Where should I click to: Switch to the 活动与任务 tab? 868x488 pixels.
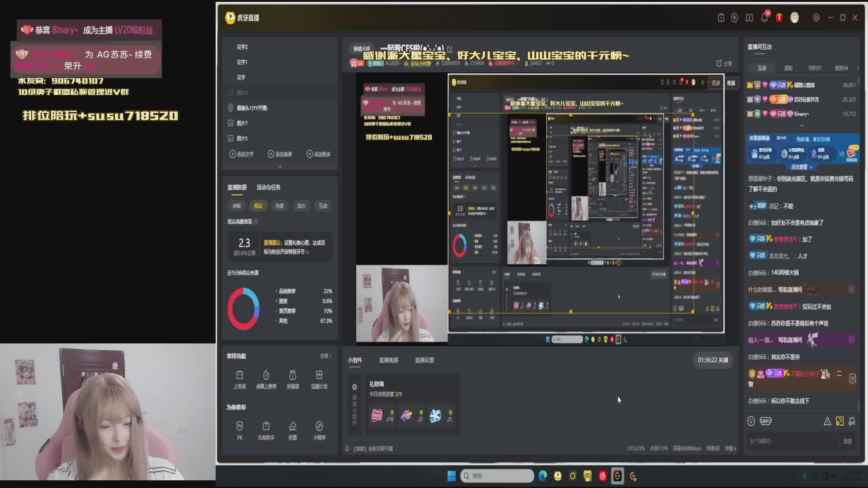(268, 188)
